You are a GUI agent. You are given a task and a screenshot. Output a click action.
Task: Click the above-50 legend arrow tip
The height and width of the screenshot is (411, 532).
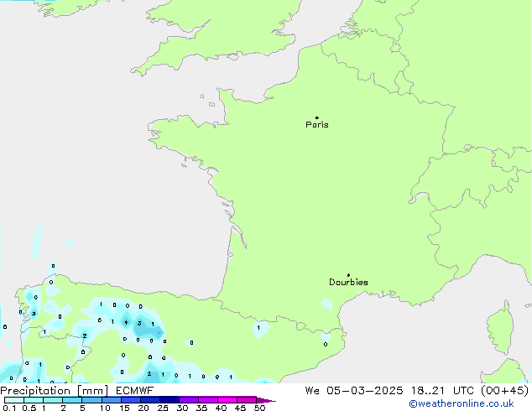266,400
